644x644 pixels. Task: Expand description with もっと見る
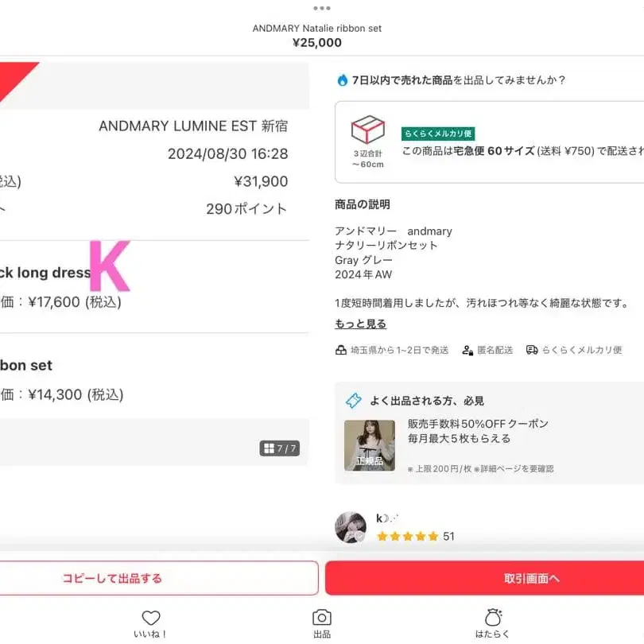point(361,324)
